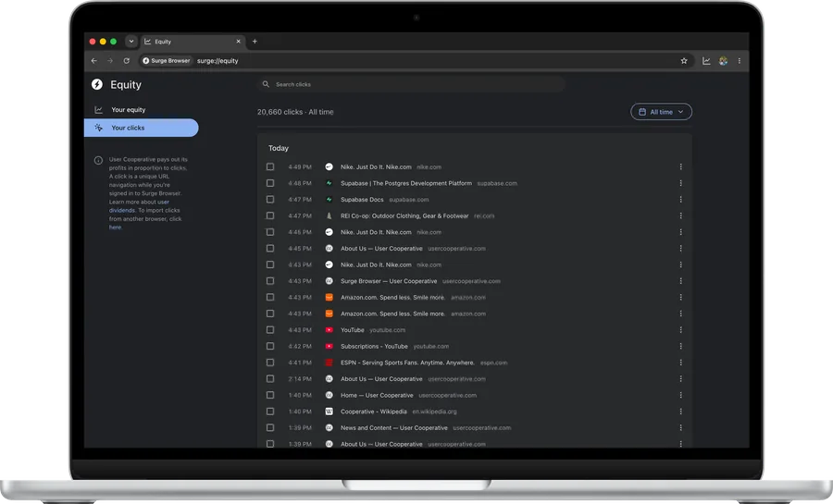Click the first 4:43 PM Amazon.com entry title
This screenshot has width=833, height=504.
click(x=392, y=298)
